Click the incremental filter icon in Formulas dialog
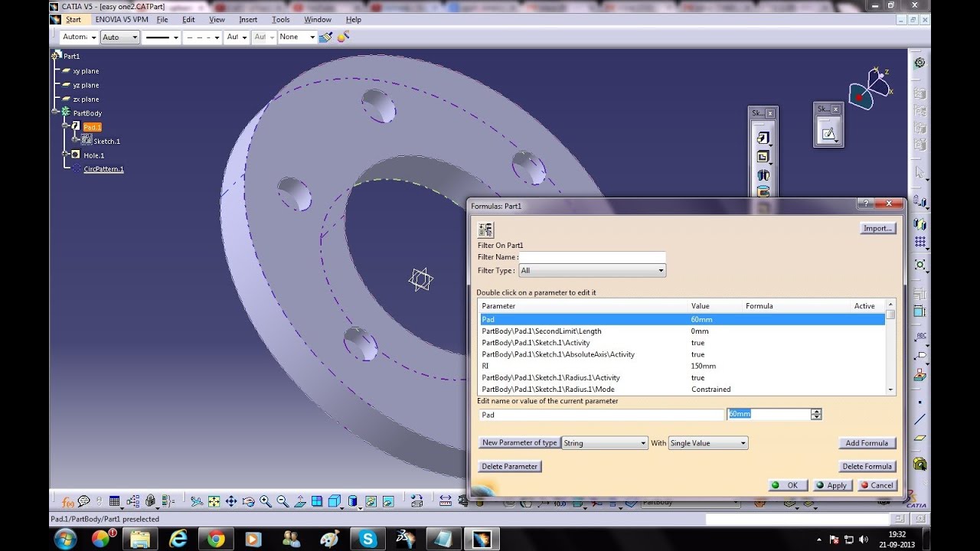The width and height of the screenshot is (980, 551). [485, 230]
